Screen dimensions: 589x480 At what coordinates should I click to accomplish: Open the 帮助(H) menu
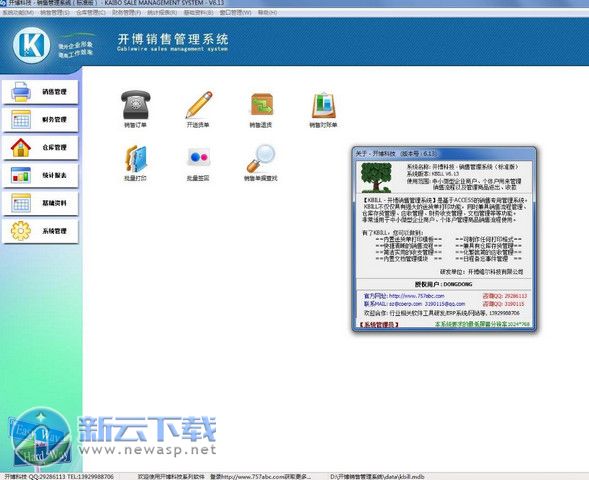tap(267, 12)
